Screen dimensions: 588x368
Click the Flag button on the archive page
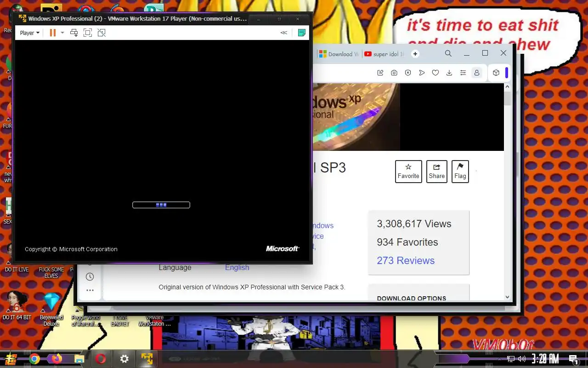coord(460,171)
